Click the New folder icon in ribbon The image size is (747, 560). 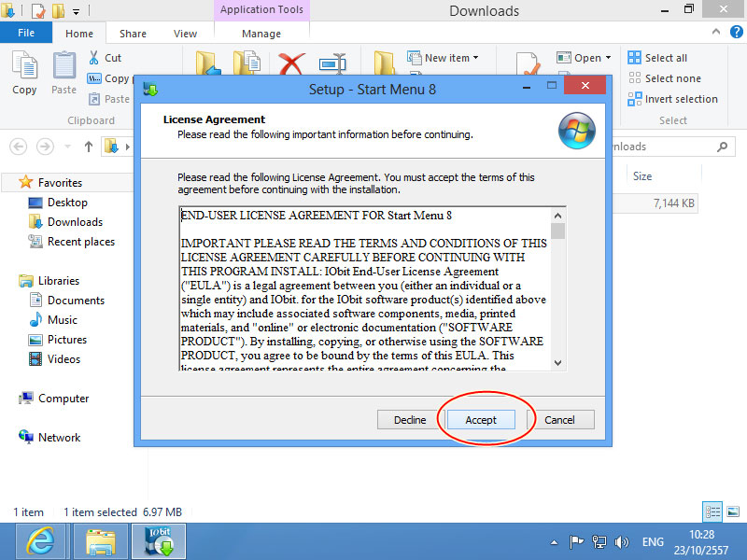(x=384, y=63)
